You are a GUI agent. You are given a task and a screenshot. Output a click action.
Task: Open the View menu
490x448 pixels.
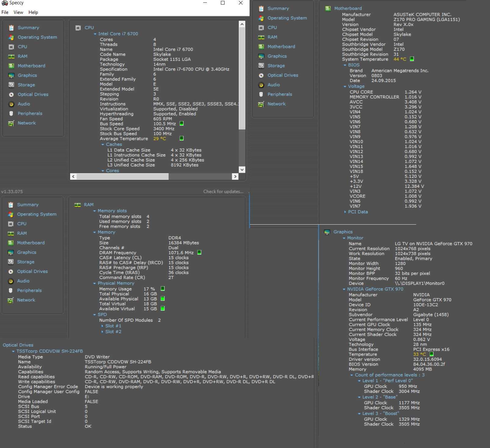pos(18,12)
